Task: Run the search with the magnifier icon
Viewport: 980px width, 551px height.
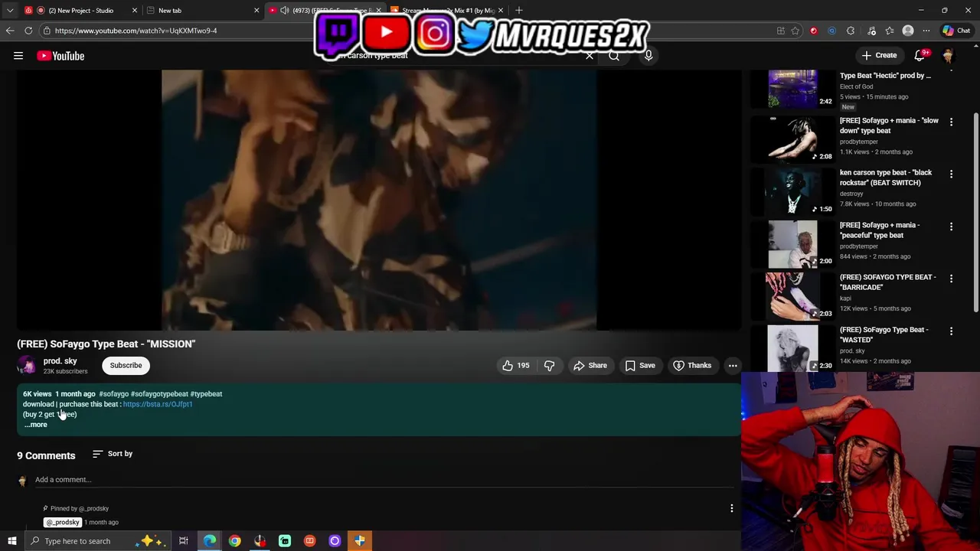Action: point(614,56)
